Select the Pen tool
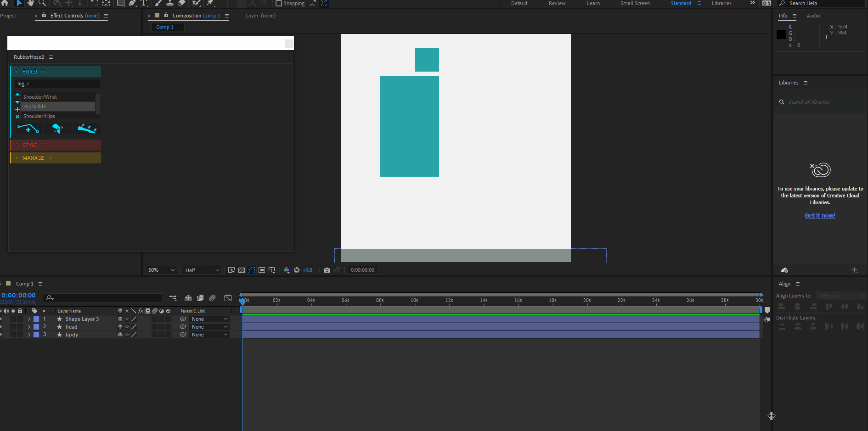The width and height of the screenshot is (868, 431). pos(132,3)
